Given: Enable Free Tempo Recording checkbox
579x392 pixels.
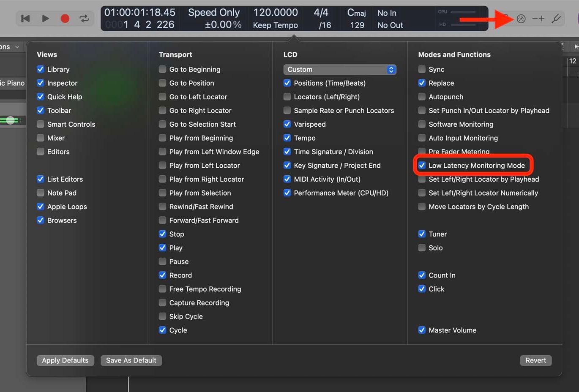Looking at the screenshot, I should (x=162, y=289).
